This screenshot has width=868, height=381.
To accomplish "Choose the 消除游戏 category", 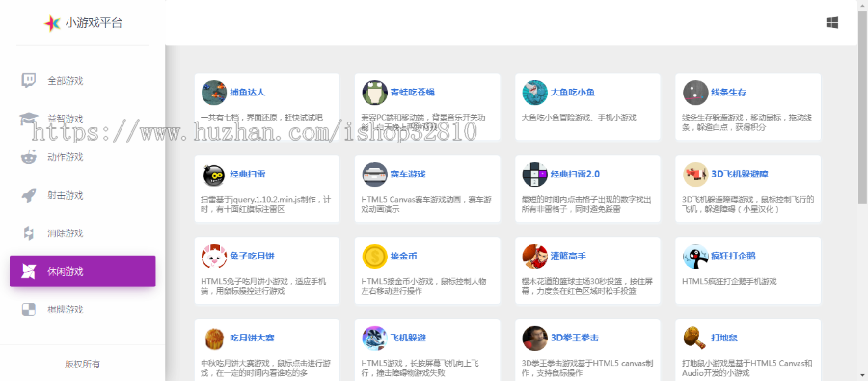I will pyautogui.click(x=83, y=233).
